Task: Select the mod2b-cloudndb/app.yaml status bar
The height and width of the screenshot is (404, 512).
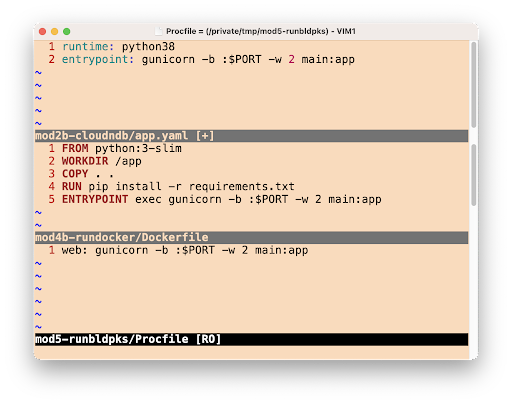Action: 251,136
